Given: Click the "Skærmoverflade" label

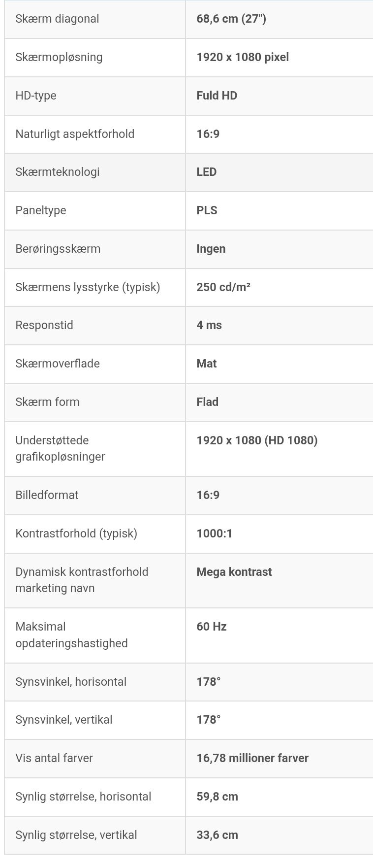Looking at the screenshot, I should click(58, 364).
